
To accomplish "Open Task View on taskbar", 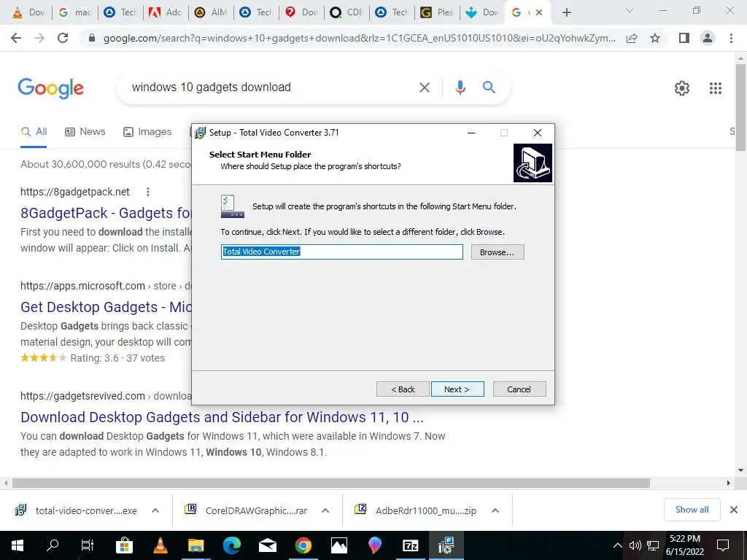I will tap(88, 545).
